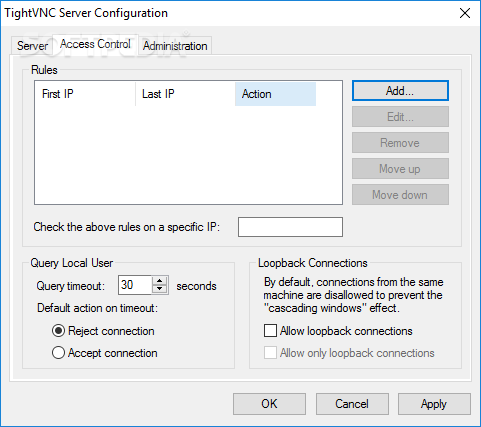Sort rules by First IP column

[x=85, y=94]
